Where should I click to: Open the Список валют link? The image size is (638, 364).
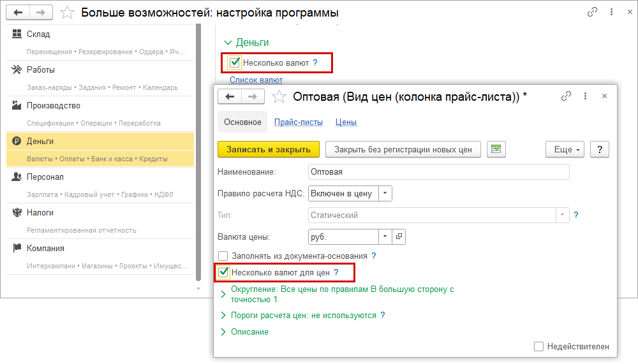coord(256,80)
